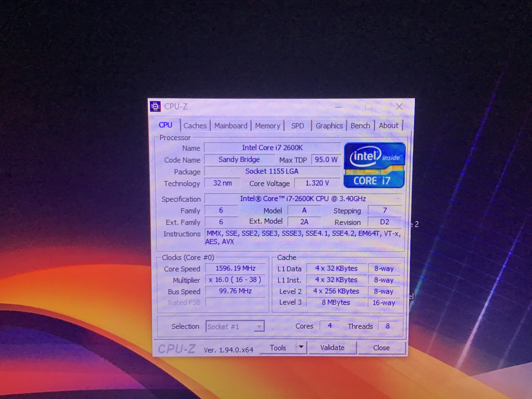Click the Core Speed value field
The width and height of the screenshot is (532, 399).
point(235,268)
